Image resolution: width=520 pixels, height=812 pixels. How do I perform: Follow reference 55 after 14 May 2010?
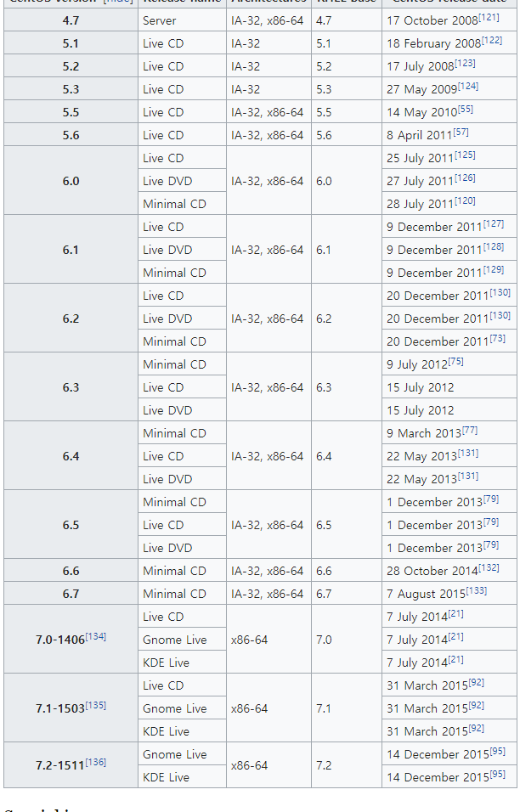[466, 109]
